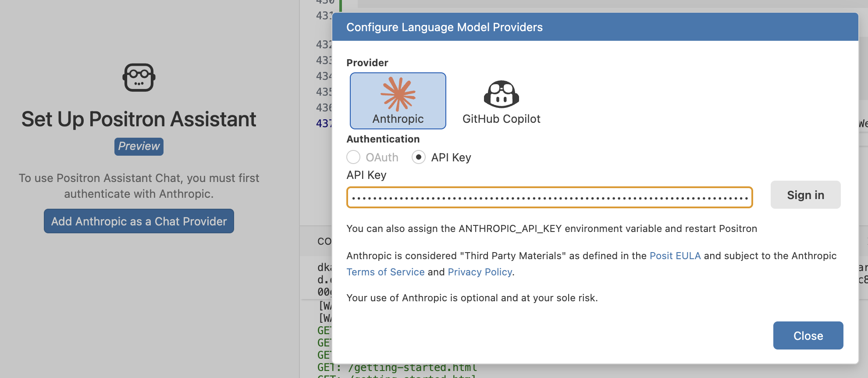Screen dimensions: 868x378
Task: Select the API Key radio option
Action: [419, 157]
